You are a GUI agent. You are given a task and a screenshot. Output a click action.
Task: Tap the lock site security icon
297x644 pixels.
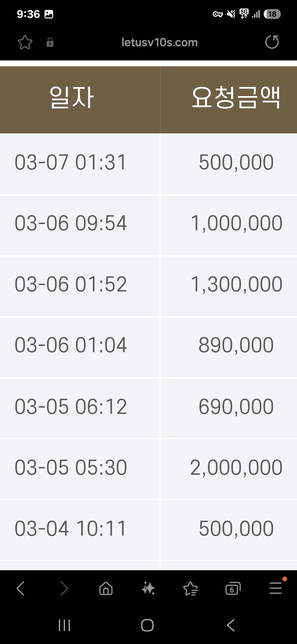[x=50, y=42]
